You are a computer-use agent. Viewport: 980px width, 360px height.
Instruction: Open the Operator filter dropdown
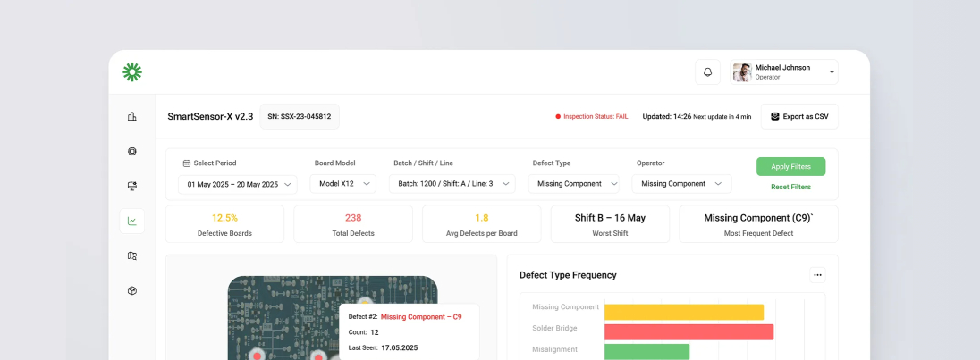pyautogui.click(x=681, y=184)
